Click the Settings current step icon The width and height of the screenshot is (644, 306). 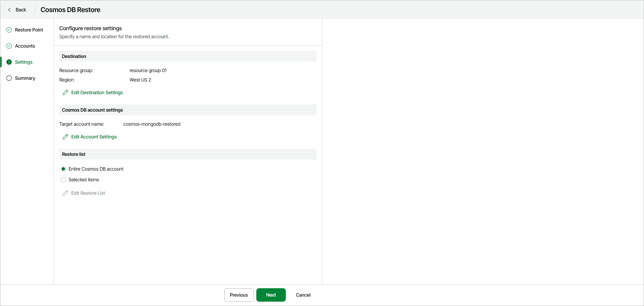click(9, 62)
